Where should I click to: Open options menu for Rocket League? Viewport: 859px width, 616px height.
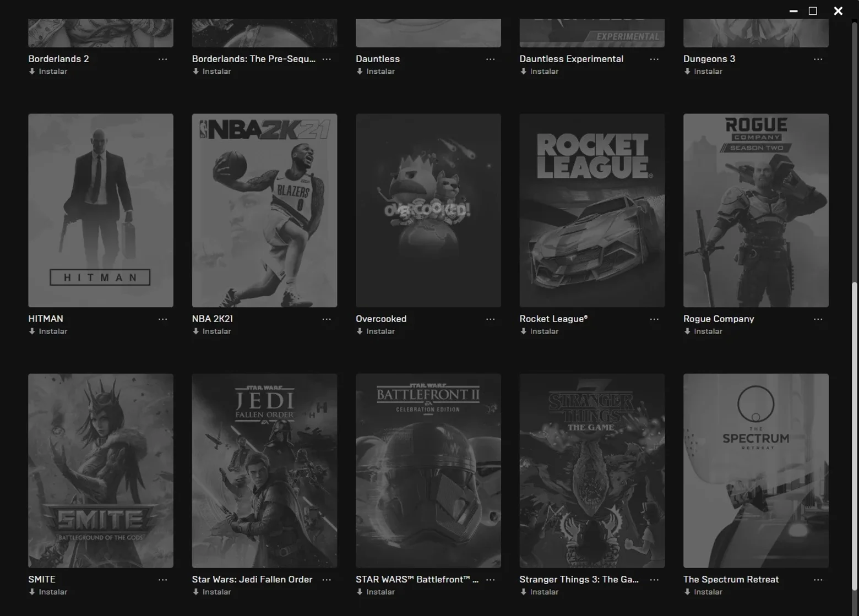pos(654,319)
